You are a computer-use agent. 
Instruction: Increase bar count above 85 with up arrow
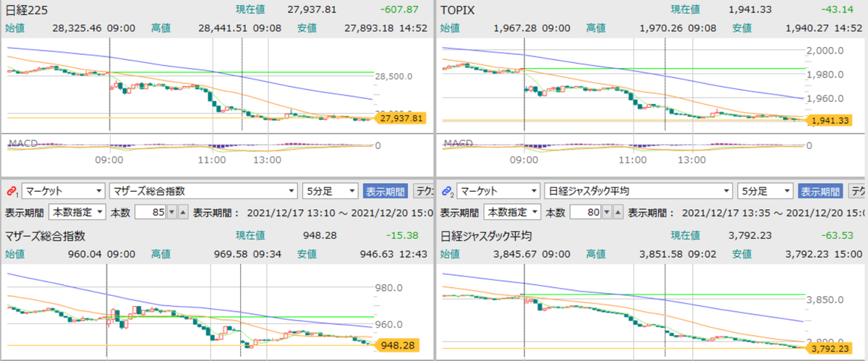point(182,212)
